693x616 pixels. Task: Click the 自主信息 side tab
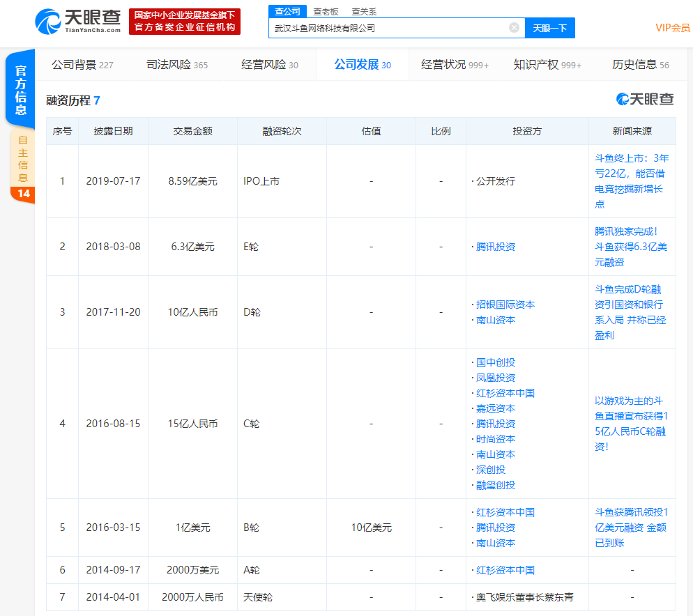click(x=23, y=160)
